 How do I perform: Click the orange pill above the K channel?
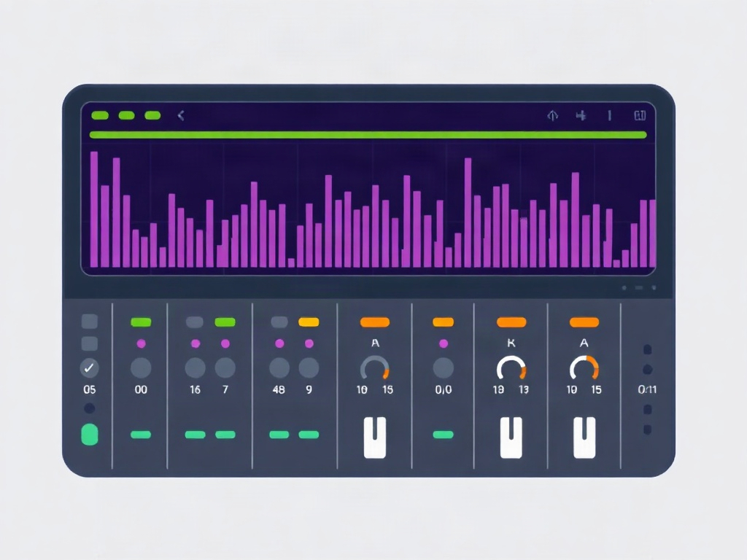(511, 322)
